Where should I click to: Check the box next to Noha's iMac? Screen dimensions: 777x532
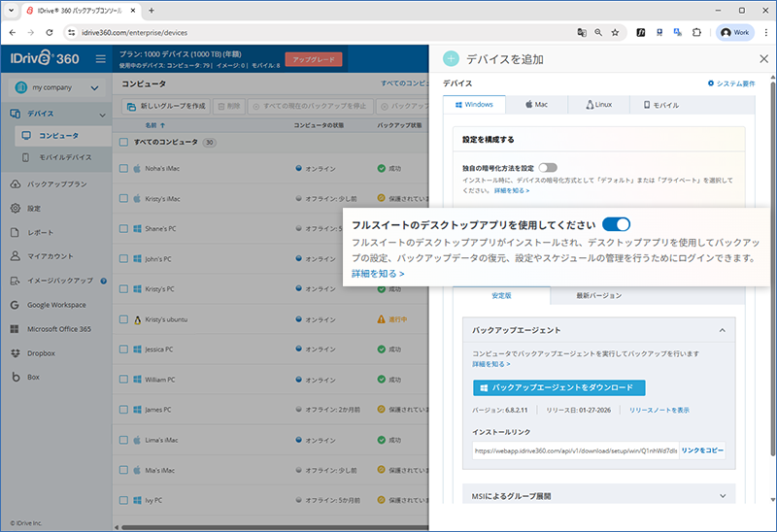[x=123, y=168]
